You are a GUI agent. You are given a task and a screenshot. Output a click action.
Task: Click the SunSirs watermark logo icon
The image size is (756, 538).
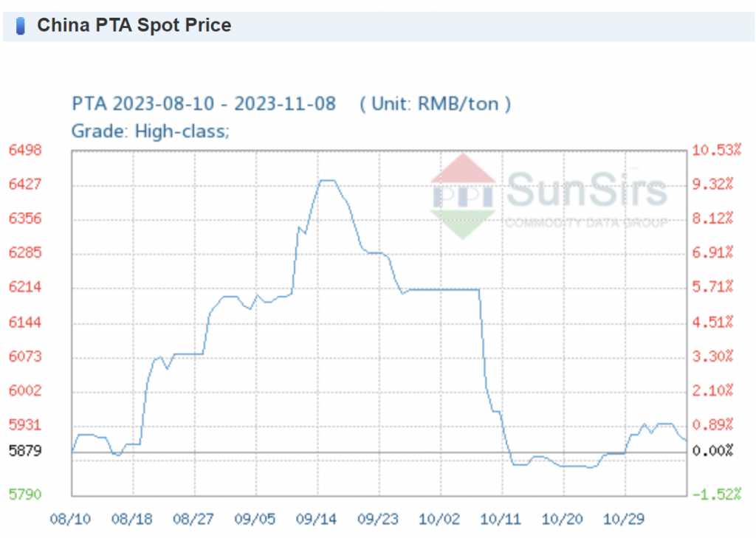click(x=463, y=196)
